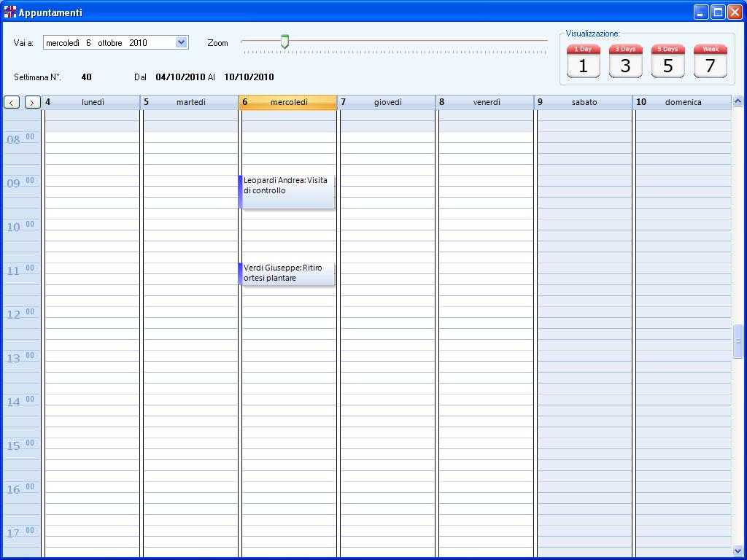Switch to 3 Days calendar view
This screenshot has width=747, height=560.
coord(625,61)
